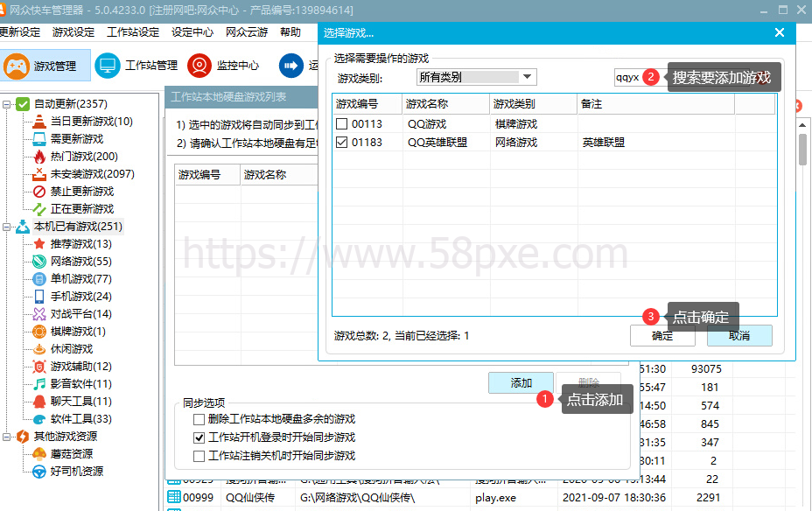The height and width of the screenshot is (511, 812).
Task: Sort by the 游戏类别 column header
Action: 534,104
